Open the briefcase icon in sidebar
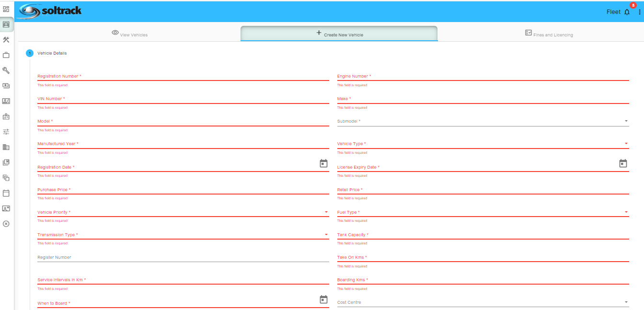Viewport: 644px width, 310px height. [6, 55]
